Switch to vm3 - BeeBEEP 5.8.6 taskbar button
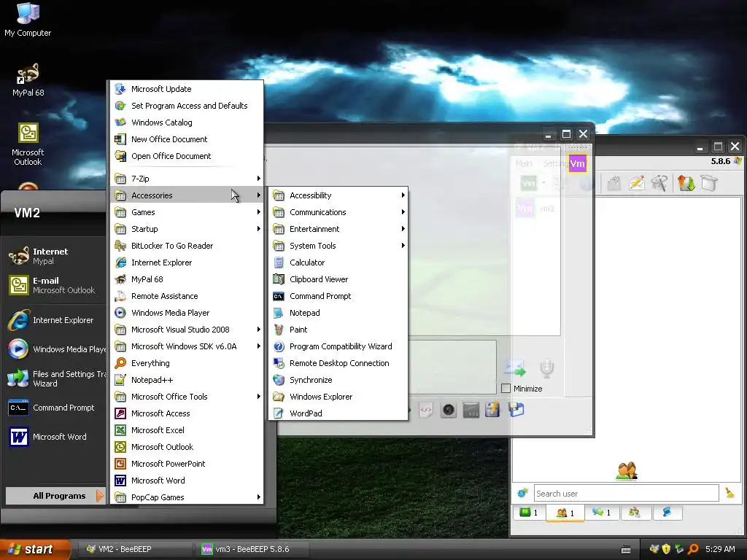 (252, 549)
